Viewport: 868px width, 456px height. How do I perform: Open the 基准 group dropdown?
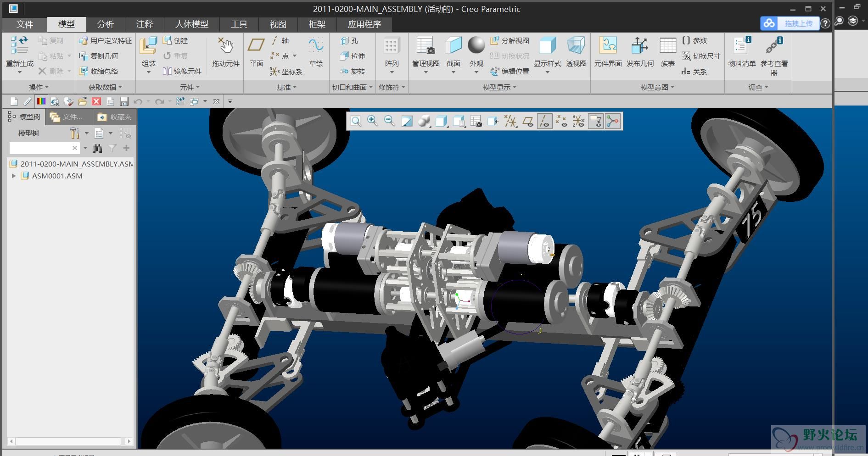pyautogui.click(x=286, y=87)
